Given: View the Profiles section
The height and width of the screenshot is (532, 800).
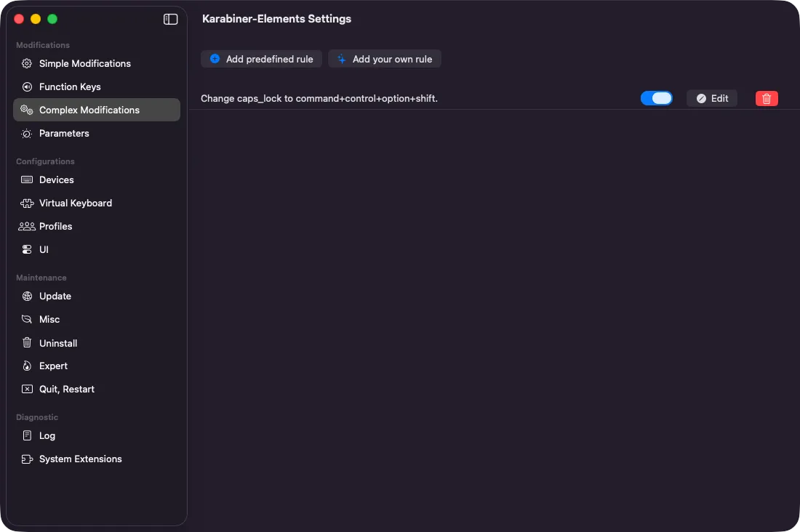Looking at the screenshot, I should click(x=54, y=226).
